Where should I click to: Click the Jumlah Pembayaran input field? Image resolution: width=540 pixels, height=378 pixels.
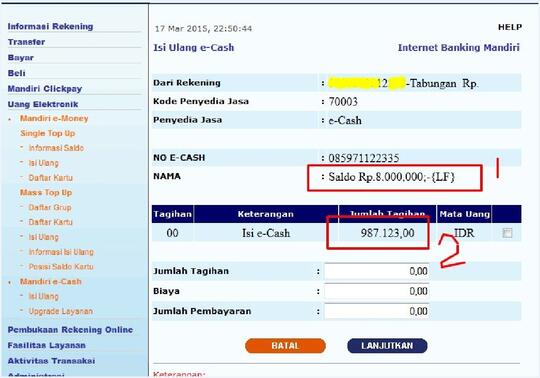pos(376,311)
